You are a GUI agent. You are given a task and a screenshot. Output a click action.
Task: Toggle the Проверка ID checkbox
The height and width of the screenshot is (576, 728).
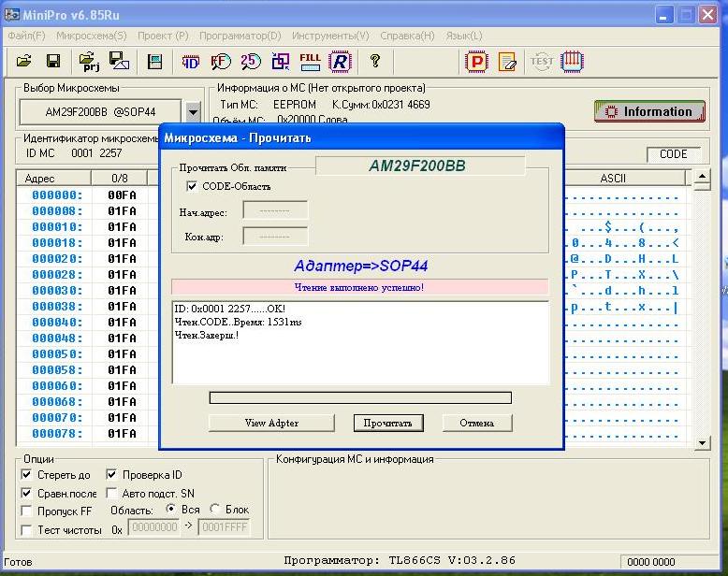point(111,474)
